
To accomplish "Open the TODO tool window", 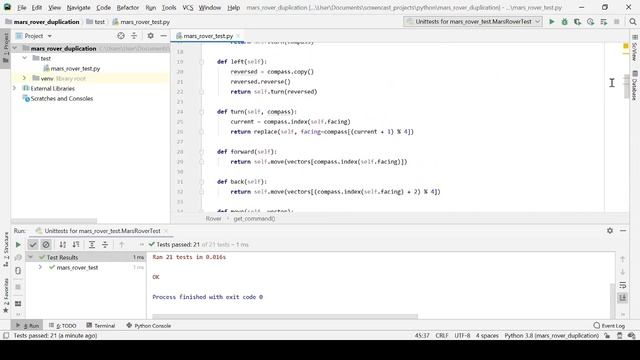I will tap(62, 326).
